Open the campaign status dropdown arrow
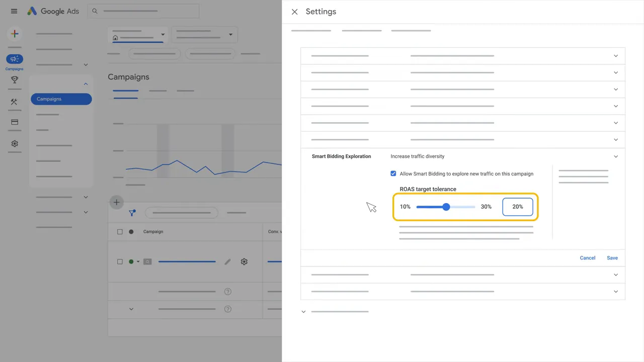This screenshot has height=362, width=644. [138, 262]
